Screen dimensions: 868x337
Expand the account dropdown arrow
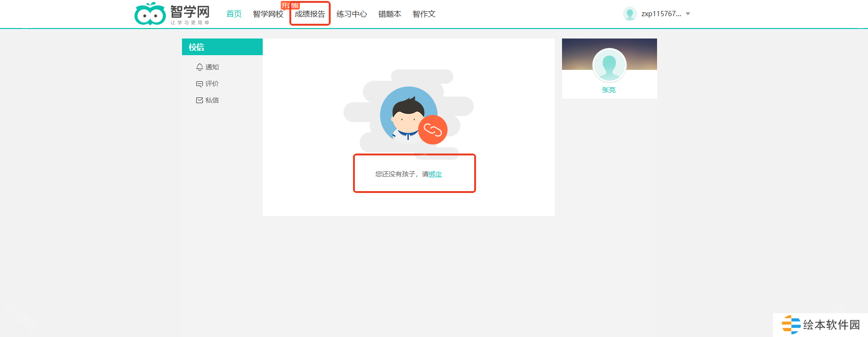[x=688, y=14]
